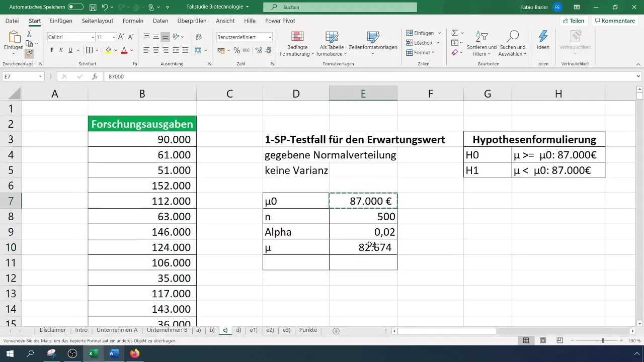Open fill color dropdown arrow
This screenshot has height=362, width=644.
[115, 50]
